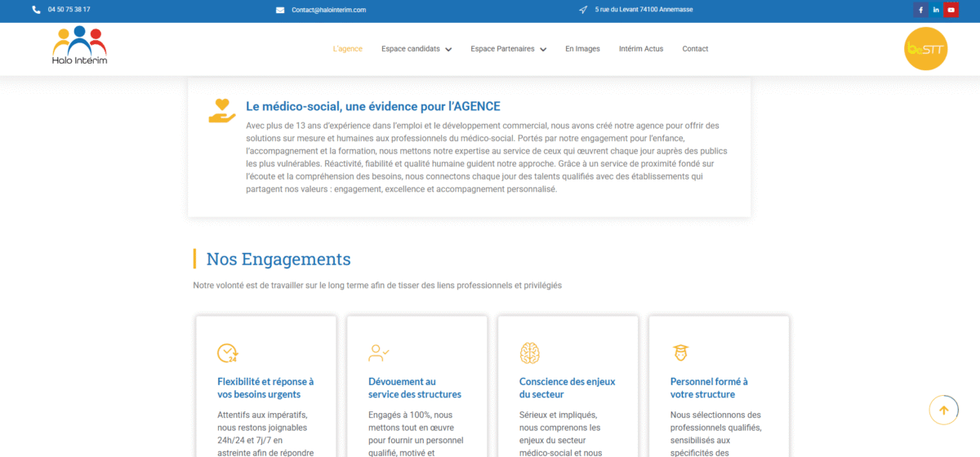980x457 pixels.
Task: Click Conscience des enjeux du secteur title
Action: [x=568, y=388]
